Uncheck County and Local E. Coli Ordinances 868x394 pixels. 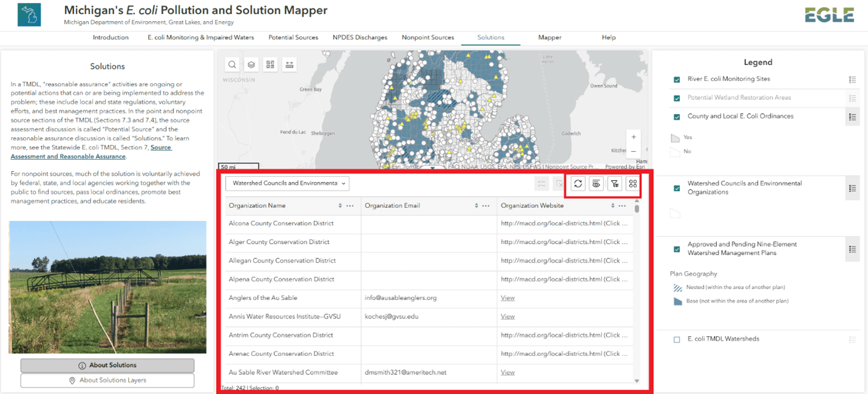coord(677,117)
